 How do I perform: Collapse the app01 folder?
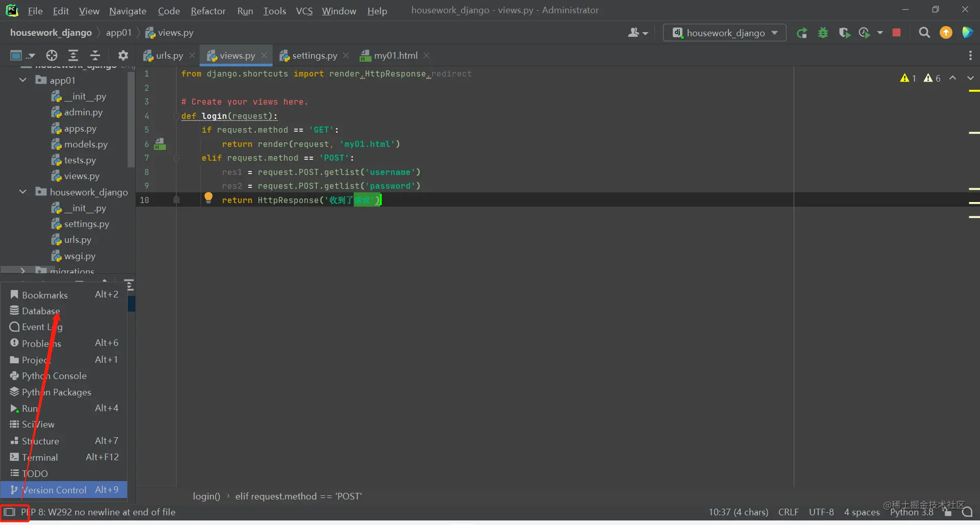(x=23, y=80)
